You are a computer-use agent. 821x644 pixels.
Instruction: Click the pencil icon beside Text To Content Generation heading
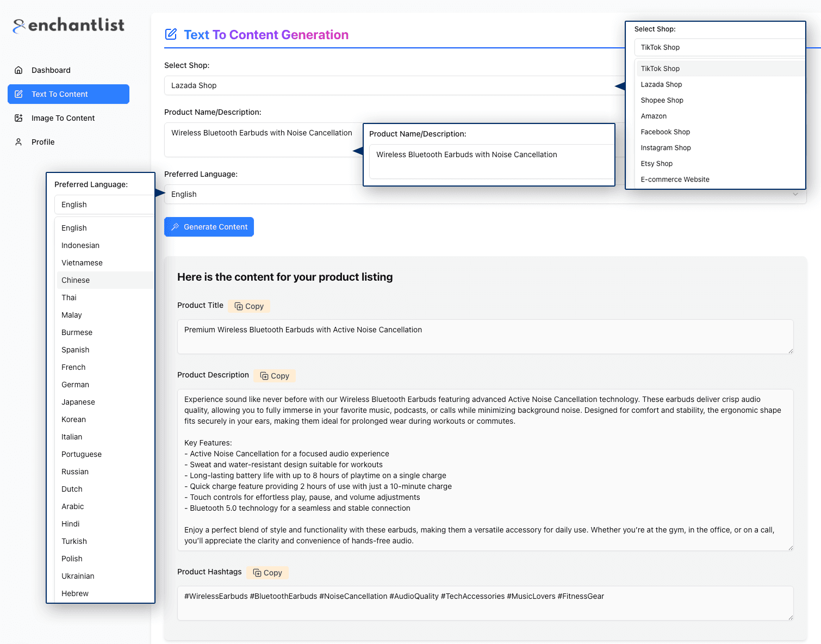[171, 34]
